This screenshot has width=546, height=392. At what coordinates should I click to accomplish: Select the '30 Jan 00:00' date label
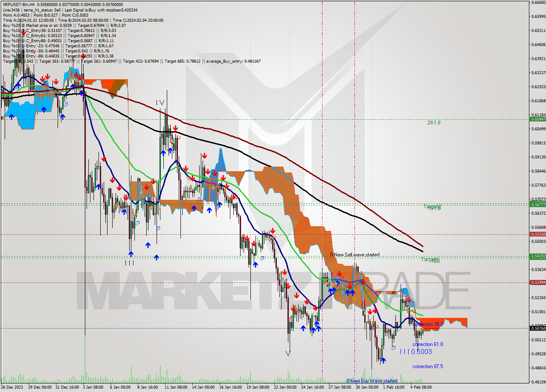click(367, 387)
